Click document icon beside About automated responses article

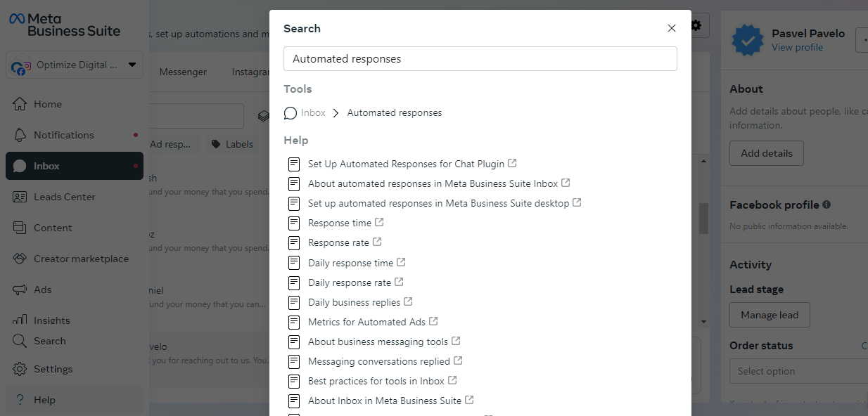pos(294,183)
